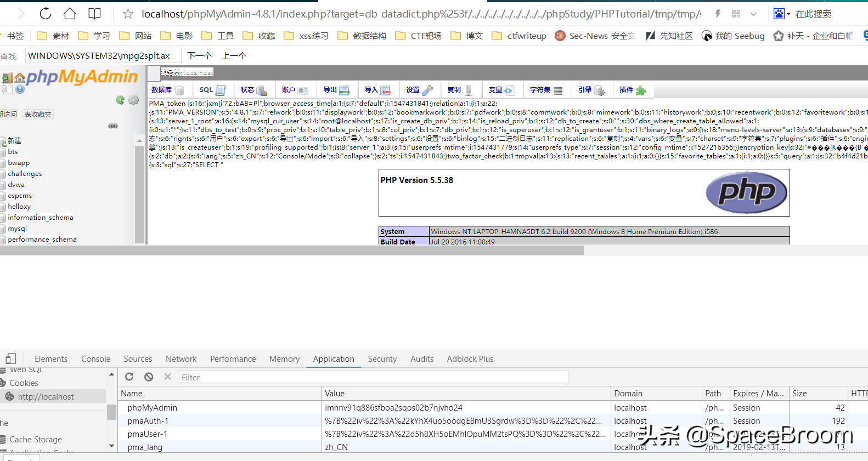868x461 pixels.
Task: Click phpMyAdmin log out door icon
Action: tap(8, 78)
